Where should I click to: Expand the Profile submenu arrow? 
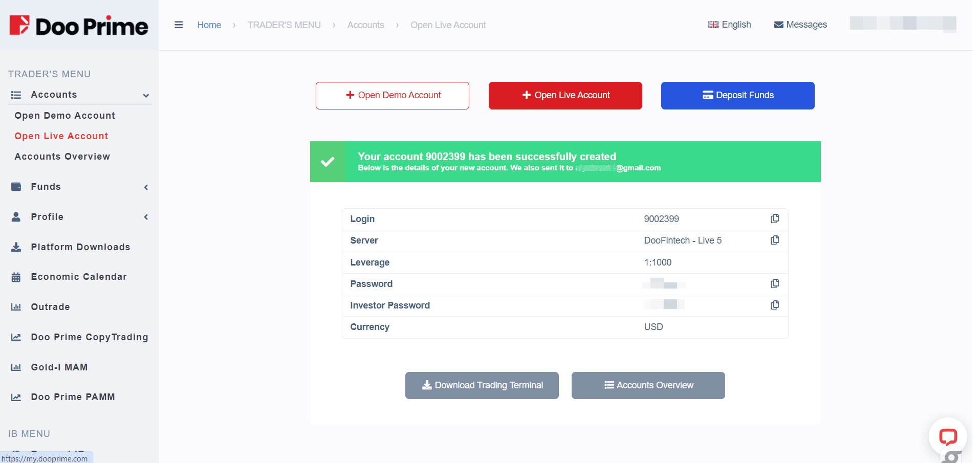point(146,217)
